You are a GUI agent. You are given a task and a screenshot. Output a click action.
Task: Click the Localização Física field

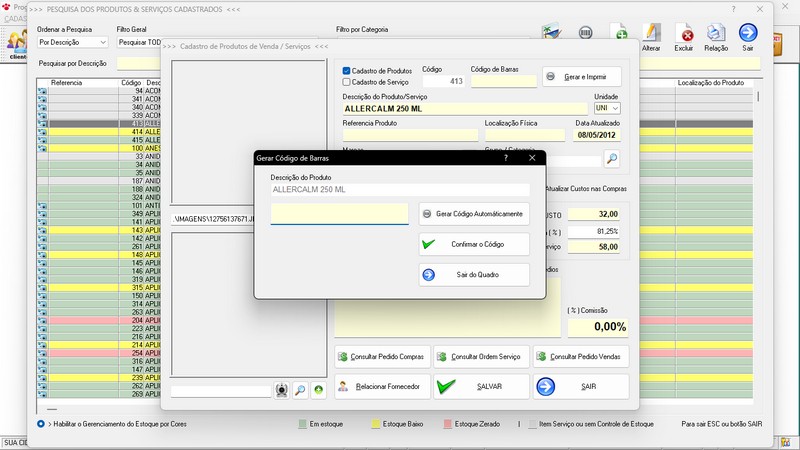pyautogui.click(x=524, y=135)
